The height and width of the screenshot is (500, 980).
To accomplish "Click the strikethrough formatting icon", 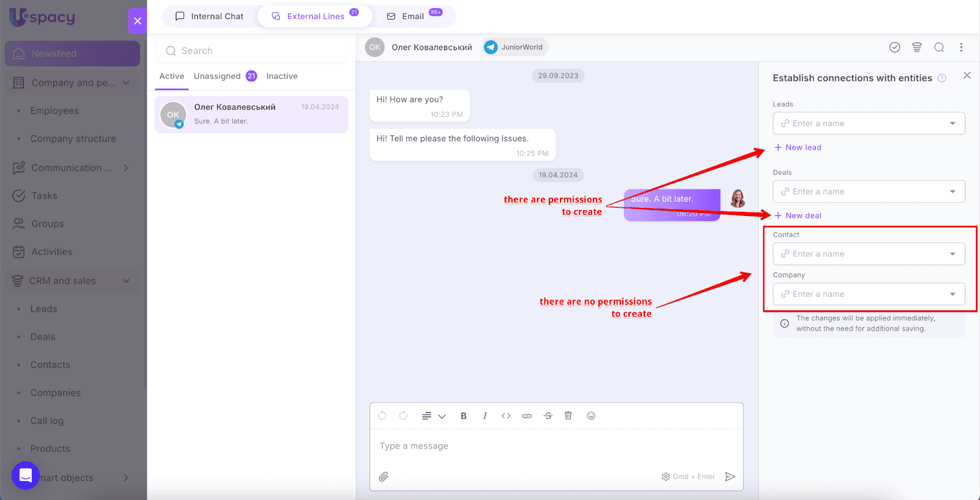I will [x=548, y=416].
